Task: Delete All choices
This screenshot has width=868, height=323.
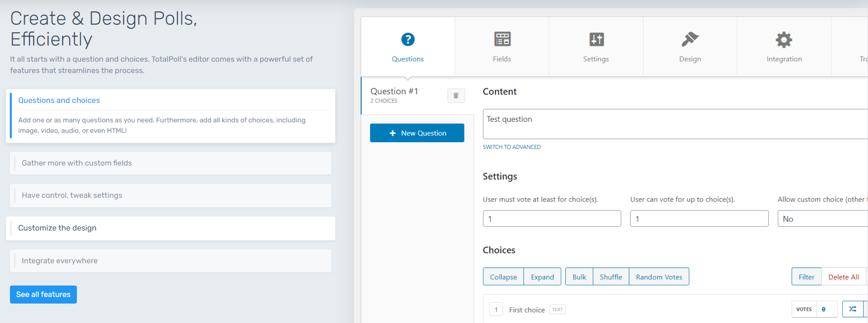Action: click(x=843, y=277)
